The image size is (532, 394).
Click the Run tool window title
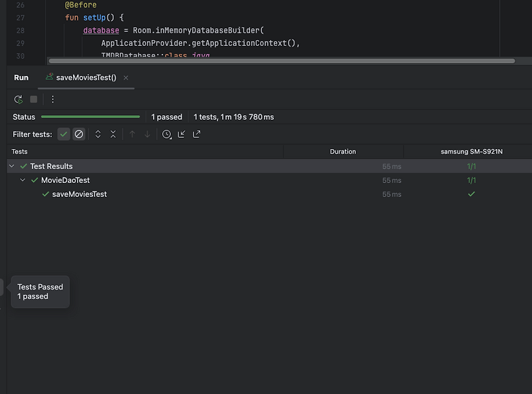coord(21,78)
